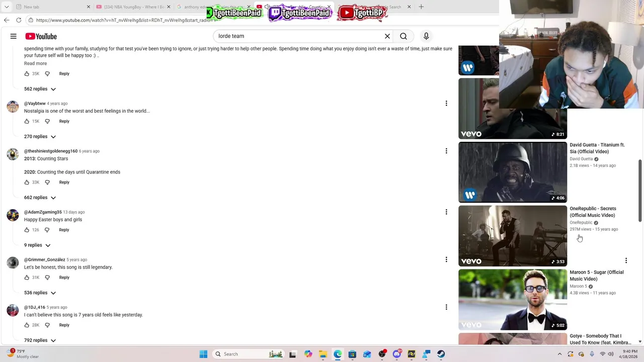This screenshot has height=362, width=644.
Task: Expand the 9 replies thread
Action: coord(37,245)
